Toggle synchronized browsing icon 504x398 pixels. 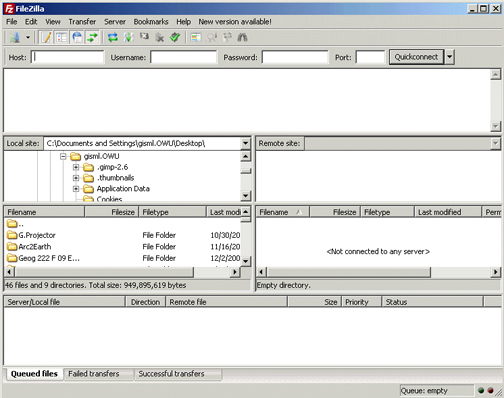tap(227, 37)
